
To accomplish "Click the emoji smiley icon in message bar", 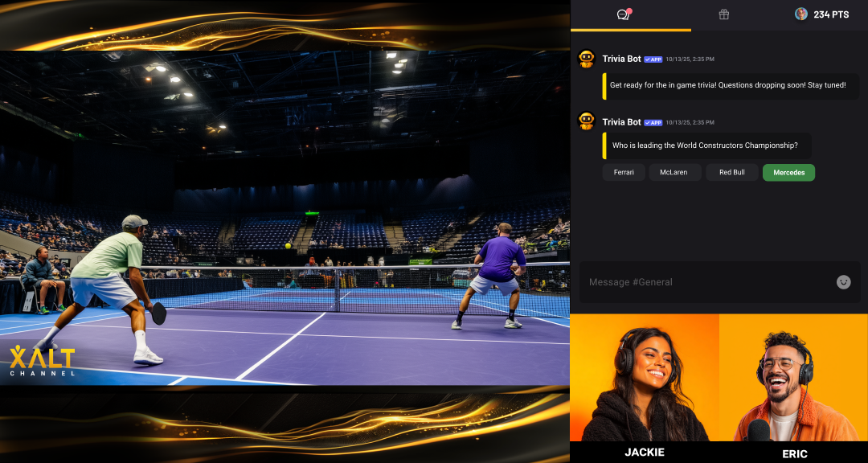I will click(842, 282).
